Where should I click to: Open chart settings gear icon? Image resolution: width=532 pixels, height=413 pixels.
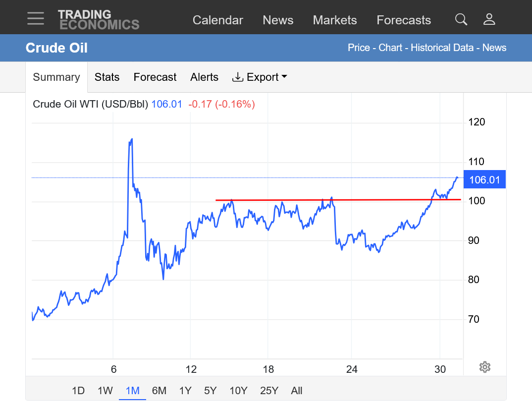coord(485,367)
